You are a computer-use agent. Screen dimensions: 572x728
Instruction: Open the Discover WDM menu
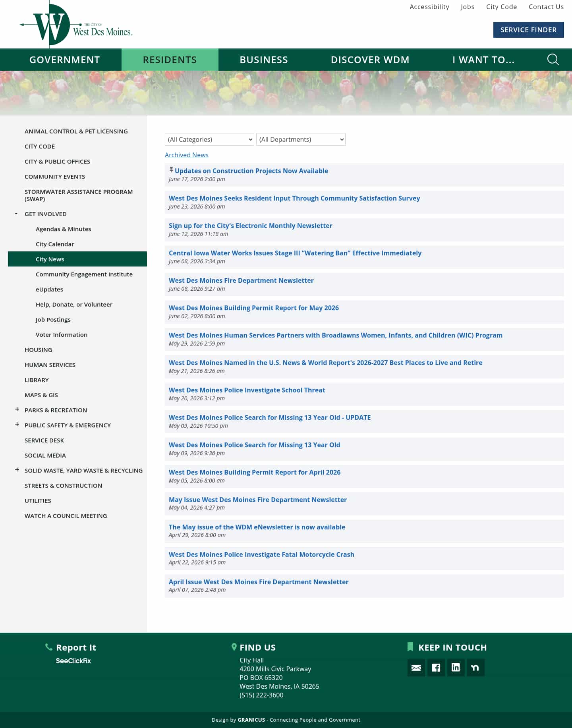[x=370, y=60]
